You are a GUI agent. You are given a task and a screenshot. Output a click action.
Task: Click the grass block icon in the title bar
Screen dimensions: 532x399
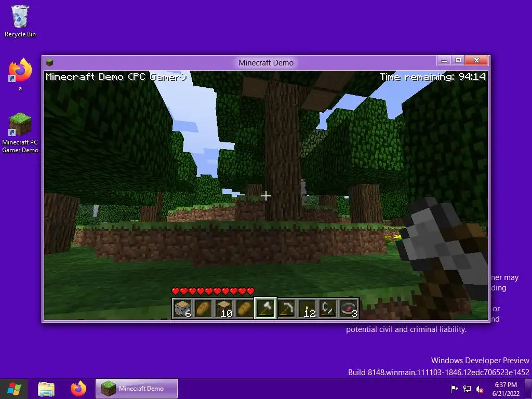(x=49, y=62)
